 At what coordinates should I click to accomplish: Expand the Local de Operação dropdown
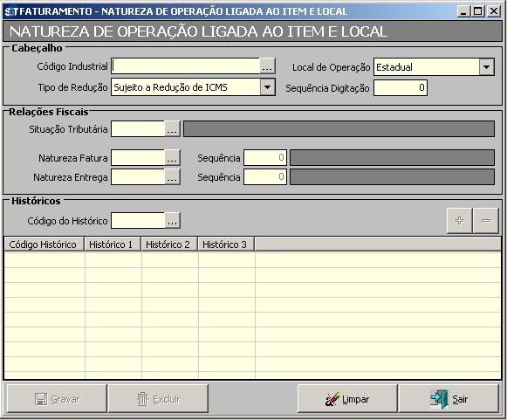coord(486,67)
